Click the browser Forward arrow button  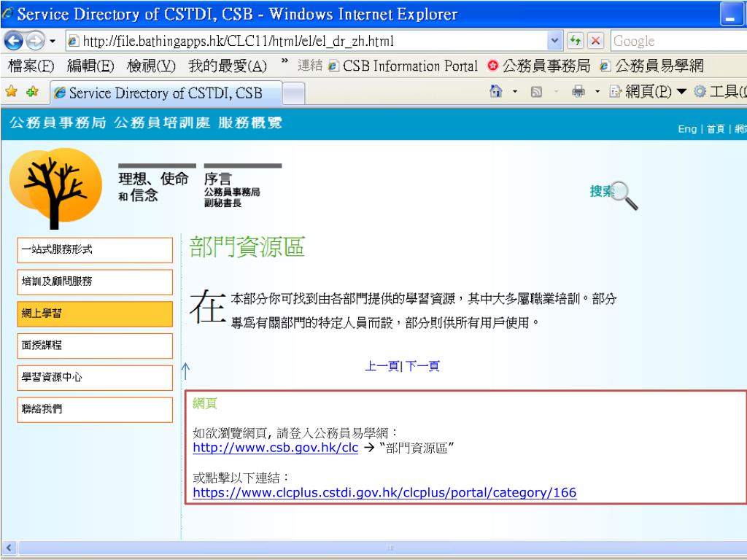point(35,41)
